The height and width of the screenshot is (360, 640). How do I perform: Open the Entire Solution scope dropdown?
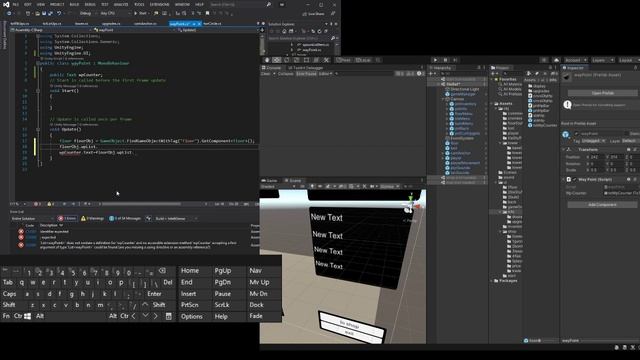coord(33,218)
